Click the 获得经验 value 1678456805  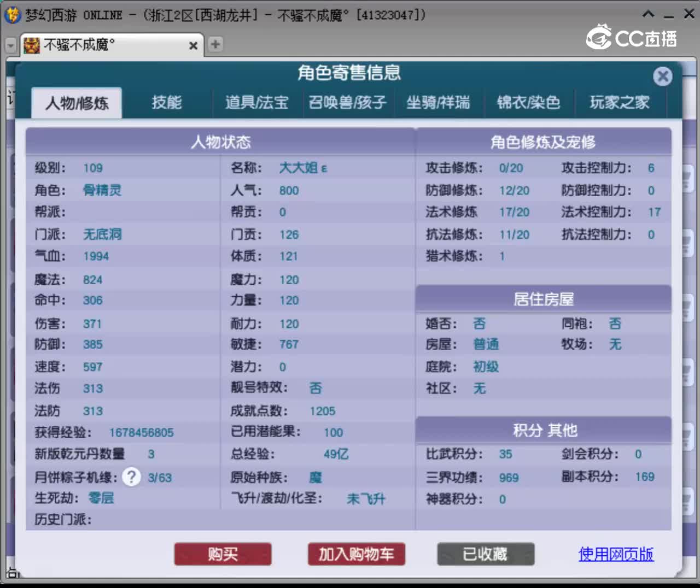click(141, 433)
